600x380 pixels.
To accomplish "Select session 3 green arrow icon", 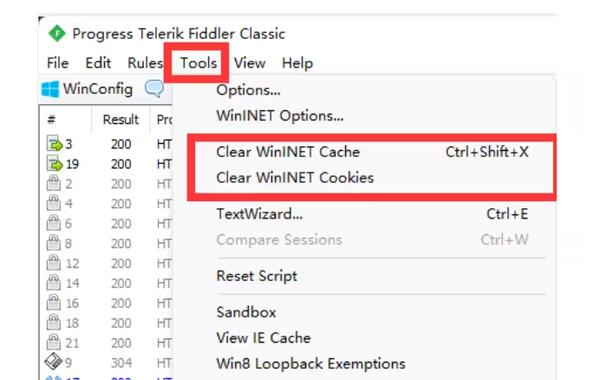I will 54,144.
